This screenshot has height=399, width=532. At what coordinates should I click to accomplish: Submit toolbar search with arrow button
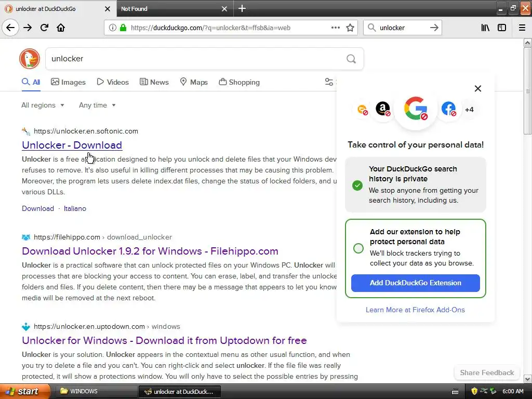pos(434,28)
